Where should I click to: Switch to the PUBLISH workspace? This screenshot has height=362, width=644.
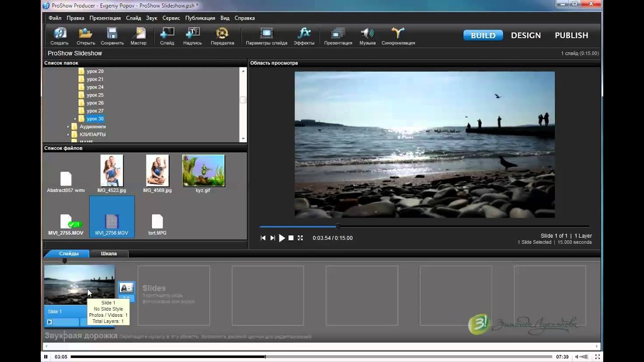click(572, 35)
